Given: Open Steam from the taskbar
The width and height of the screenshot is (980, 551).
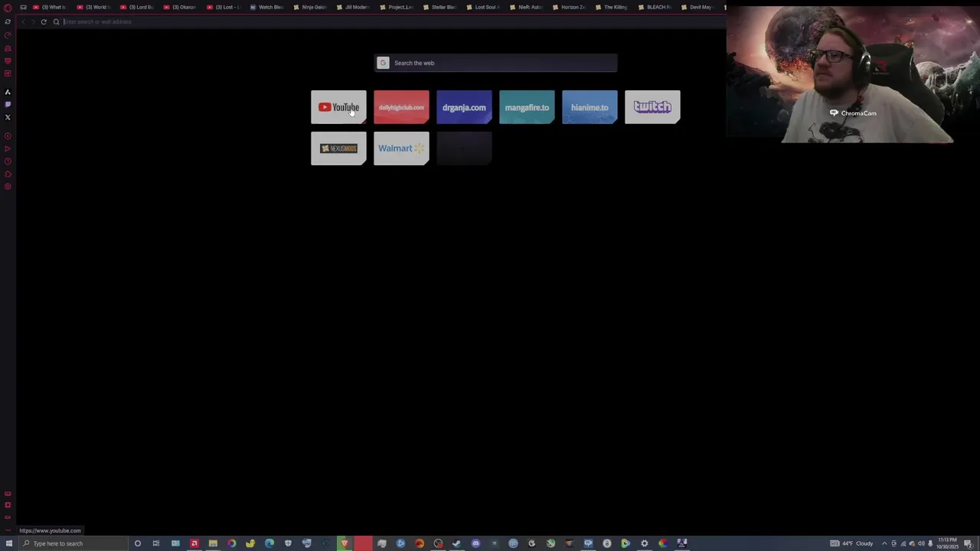Looking at the screenshot, I should 456,543.
